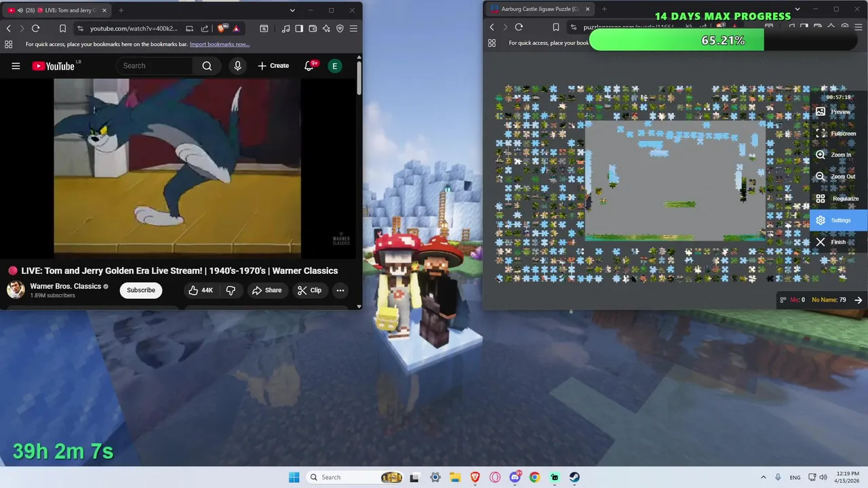
Task: Toggle the Brave sidebar panel icon
Action: click(x=299, y=28)
